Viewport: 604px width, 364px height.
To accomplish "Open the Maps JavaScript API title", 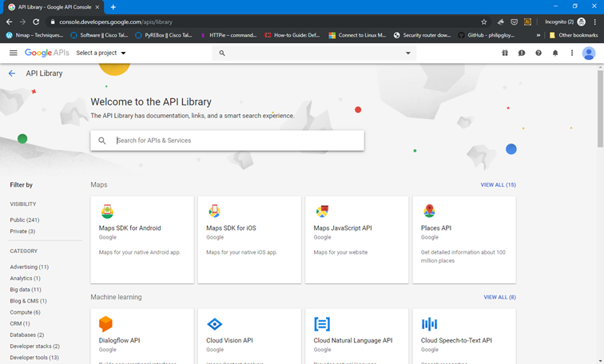I will click(343, 228).
